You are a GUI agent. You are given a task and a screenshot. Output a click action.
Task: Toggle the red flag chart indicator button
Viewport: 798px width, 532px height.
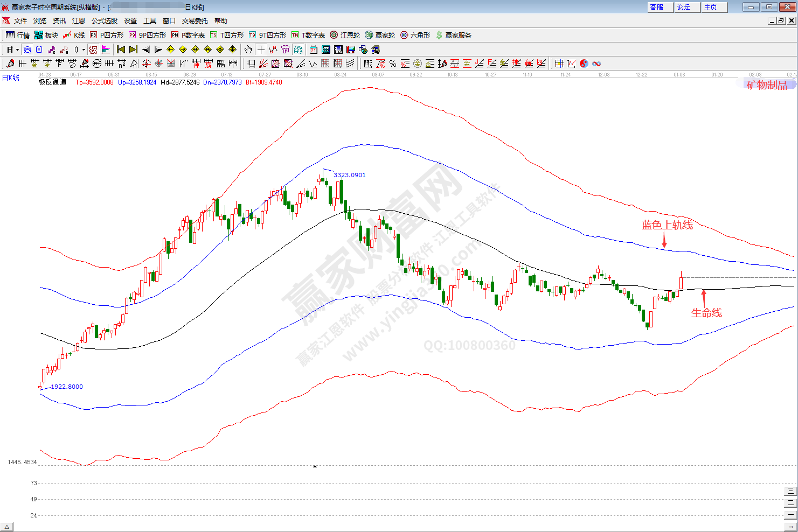point(106,50)
